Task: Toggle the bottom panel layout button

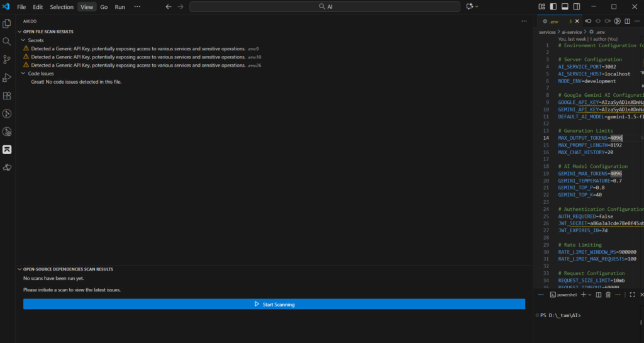Action: tap(564, 7)
